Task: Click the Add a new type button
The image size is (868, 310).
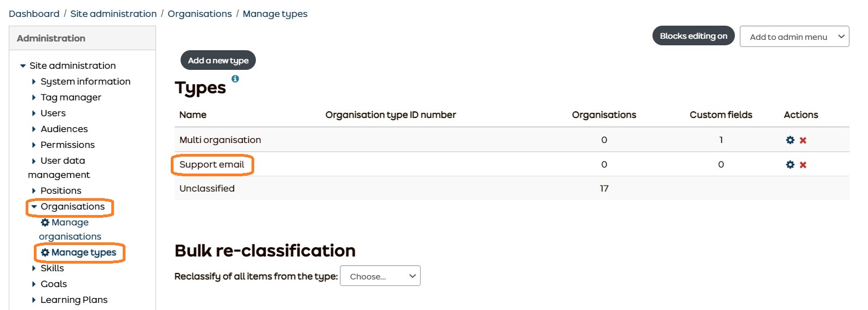Action: point(218,60)
